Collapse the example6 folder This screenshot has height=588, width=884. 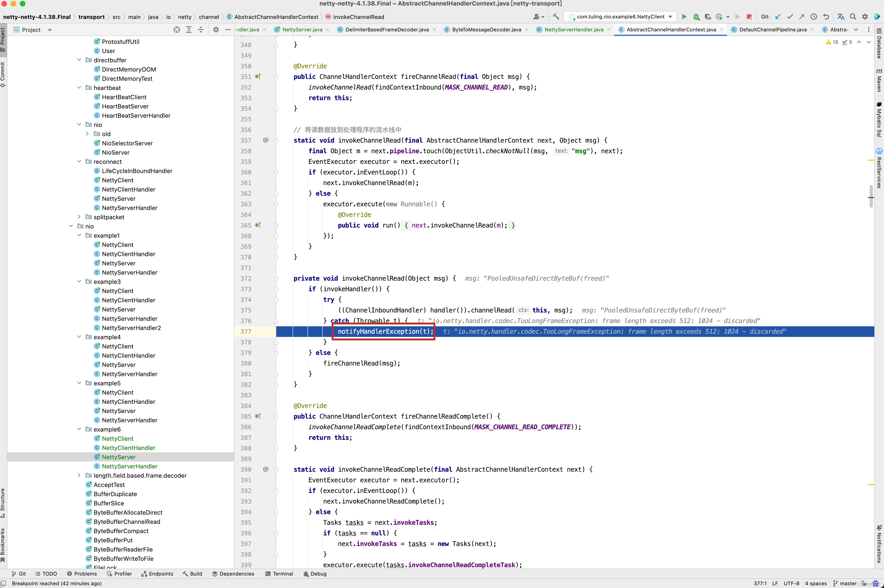[x=79, y=429]
